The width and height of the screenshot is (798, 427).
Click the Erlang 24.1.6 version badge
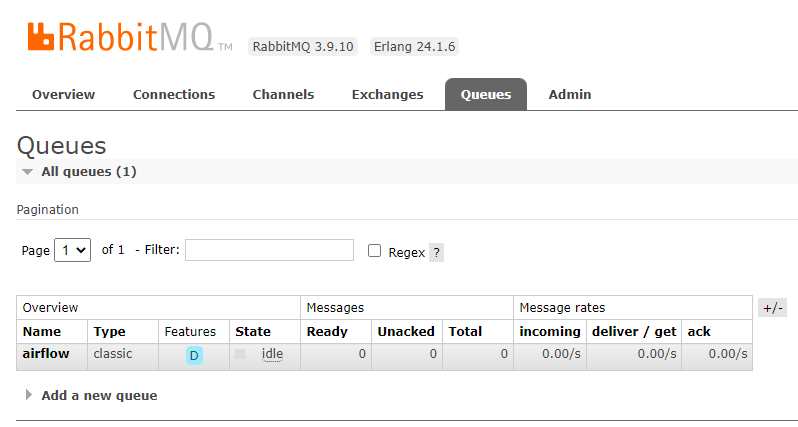[x=414, y=47]
